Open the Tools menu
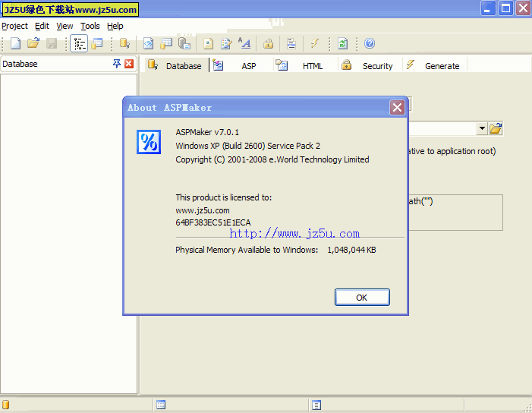Viewport: 532px width, 413px height. coord(90,26)
